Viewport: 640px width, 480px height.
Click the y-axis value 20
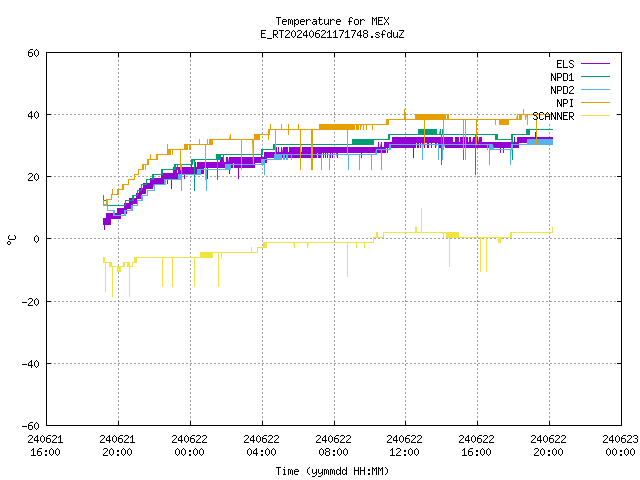click(33, 177)
